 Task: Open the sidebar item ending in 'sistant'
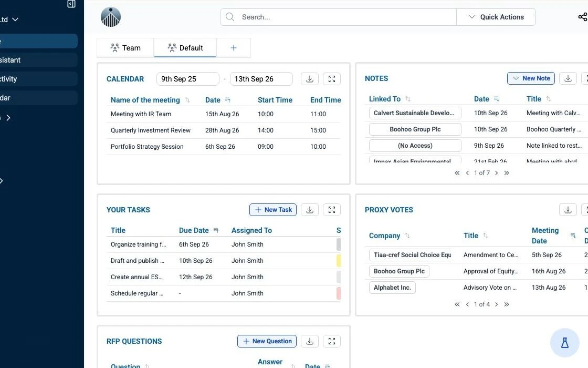tap(39, 60)
